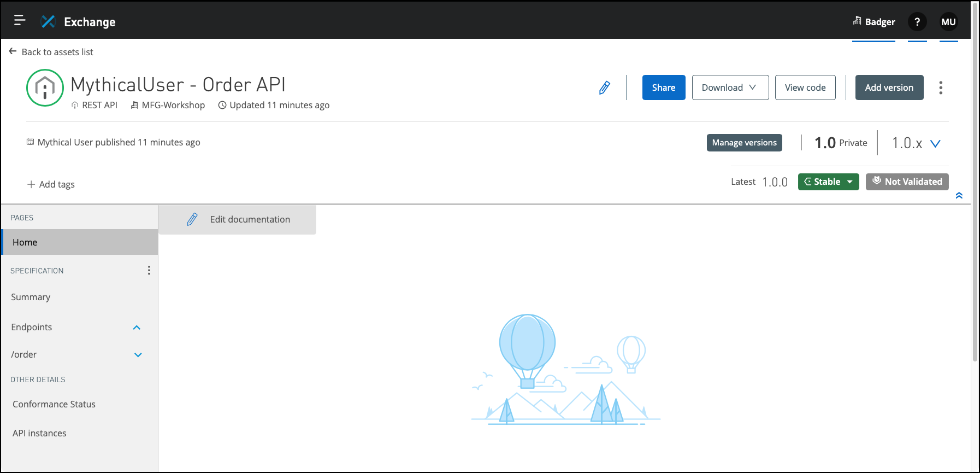Open the hamburger navigation menu
This screenshot has width=980, height=473.
[20, 20]
